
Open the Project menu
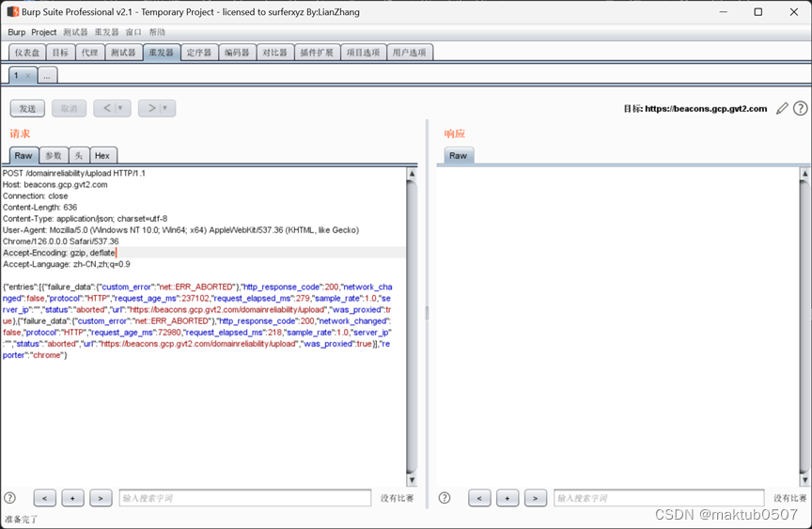43,32
